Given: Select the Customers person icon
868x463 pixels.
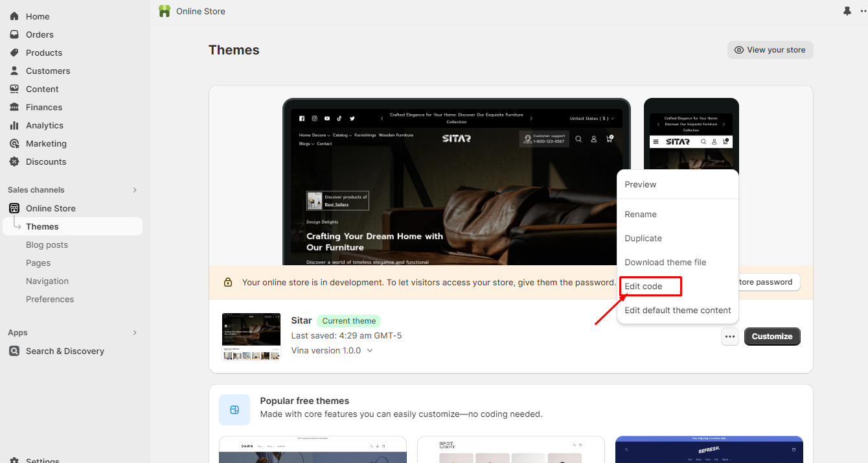Looking at the screenshot, I should pyautogui.click(x=14, y=71).
